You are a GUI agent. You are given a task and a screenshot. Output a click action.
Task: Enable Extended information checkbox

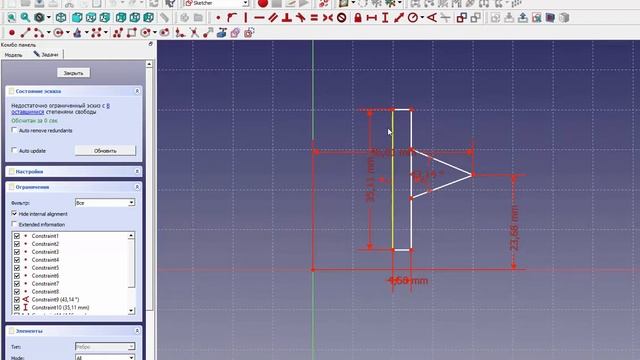(x=14, y=224)
